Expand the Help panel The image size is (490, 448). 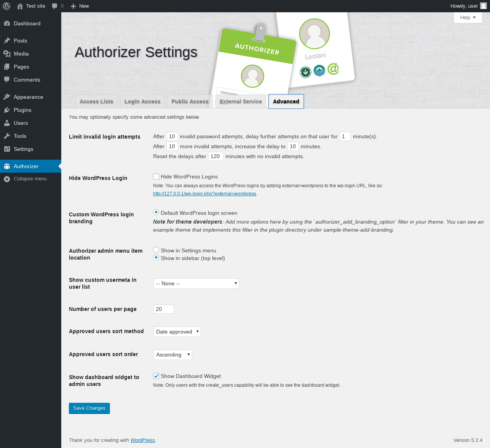[x=468, y=18]
